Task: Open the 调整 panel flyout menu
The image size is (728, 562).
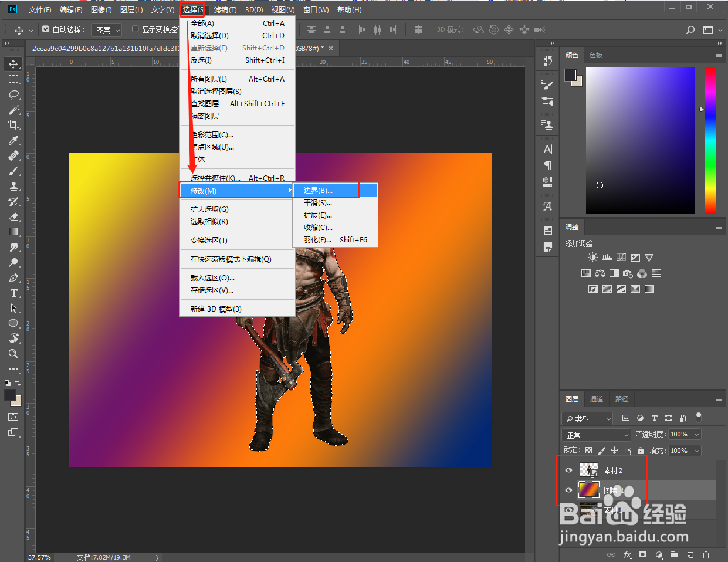Action: pyautogui.click(x=719, y=227)
